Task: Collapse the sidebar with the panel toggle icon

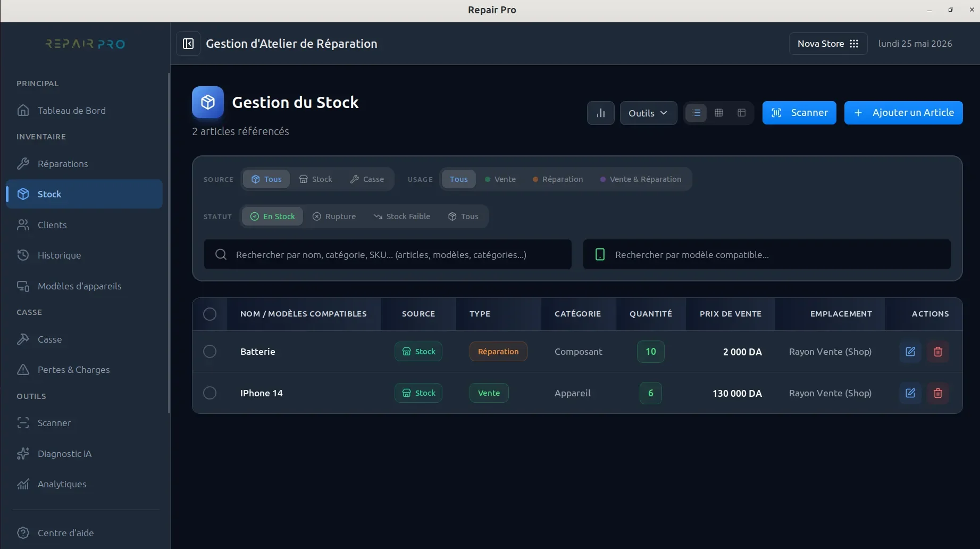Action: pos(188,44)
